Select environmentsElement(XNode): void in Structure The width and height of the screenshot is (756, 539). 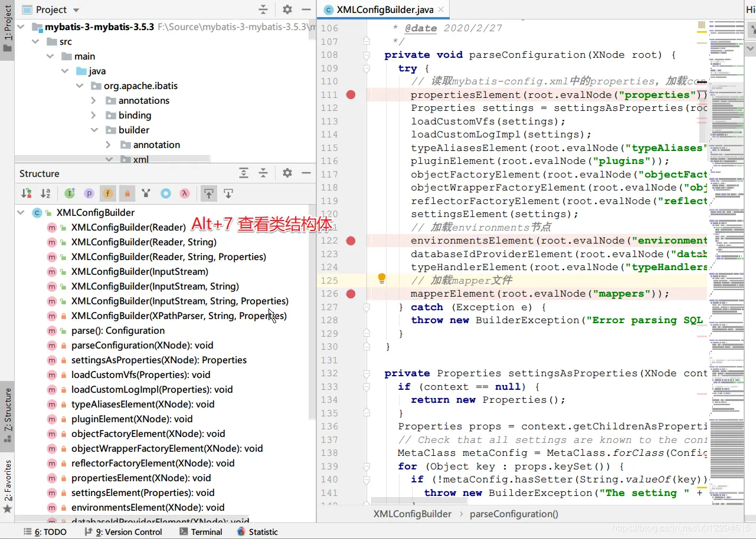tap(148, 508)
